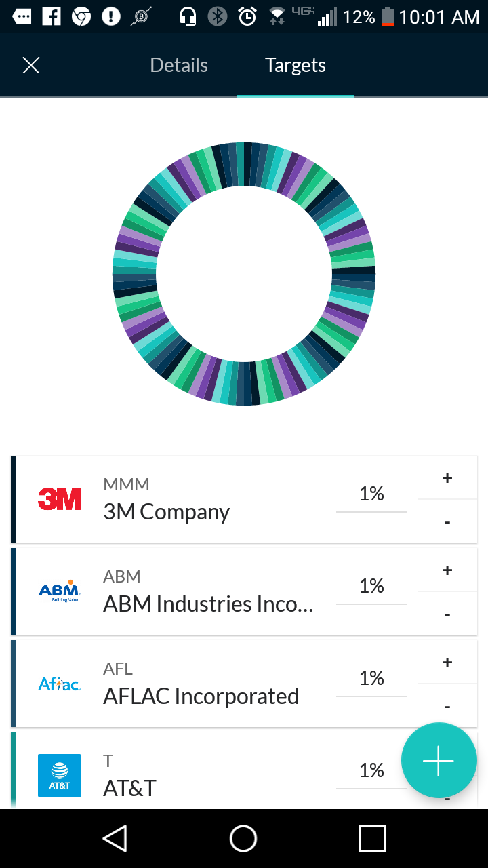Tap the floating add slice button
Viewport: 488px width, 868px height.
[x=439, y=760]
